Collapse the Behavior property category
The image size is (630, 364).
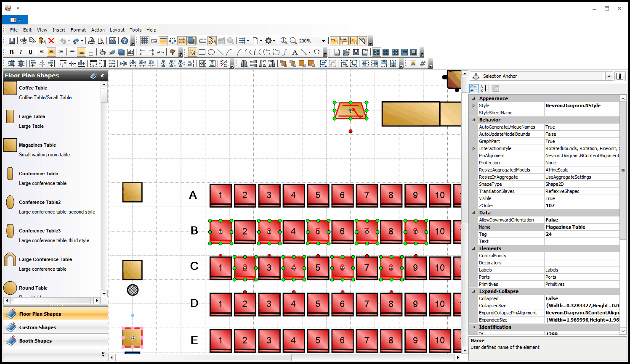tap(473, 120)
